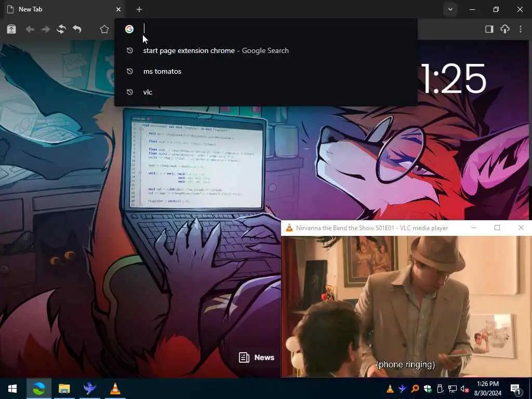Click the bookmark star icon
Viewport: 532px width, 399px height.
(104, 29)
